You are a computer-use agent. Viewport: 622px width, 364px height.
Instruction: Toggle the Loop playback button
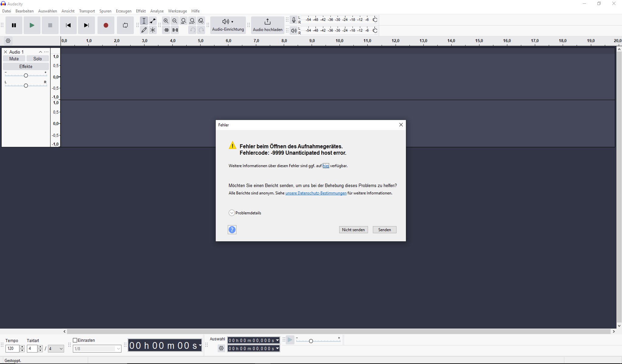(125, 25)
